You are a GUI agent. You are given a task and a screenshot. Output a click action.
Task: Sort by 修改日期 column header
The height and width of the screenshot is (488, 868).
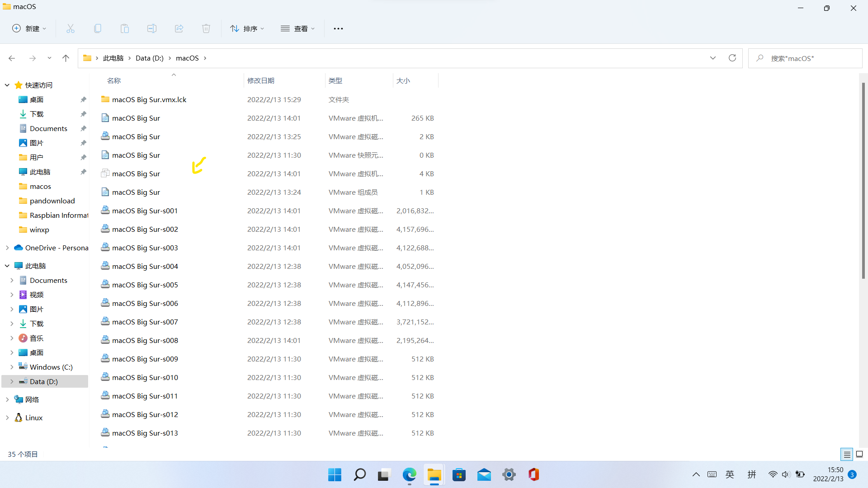point(261,80)
